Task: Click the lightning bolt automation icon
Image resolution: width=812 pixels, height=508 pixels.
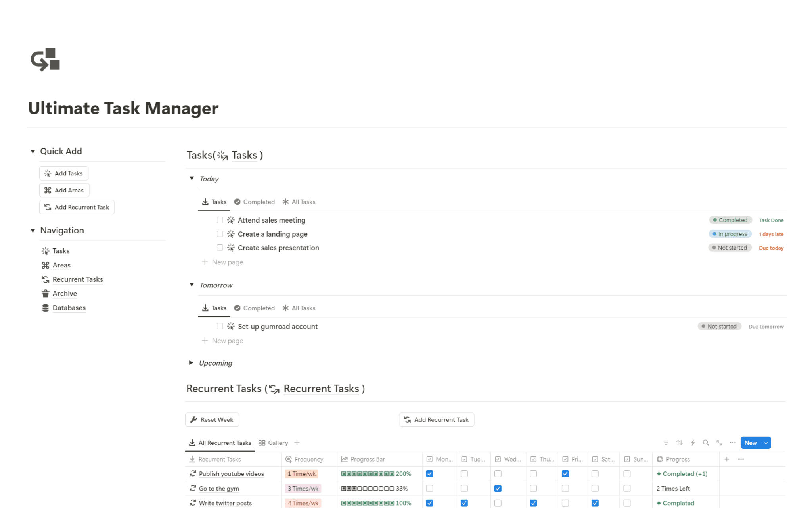Action: point(693,443)
